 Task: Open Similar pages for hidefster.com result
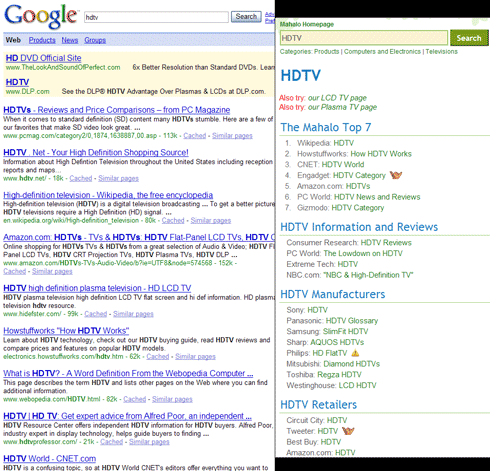coord(133,314)
